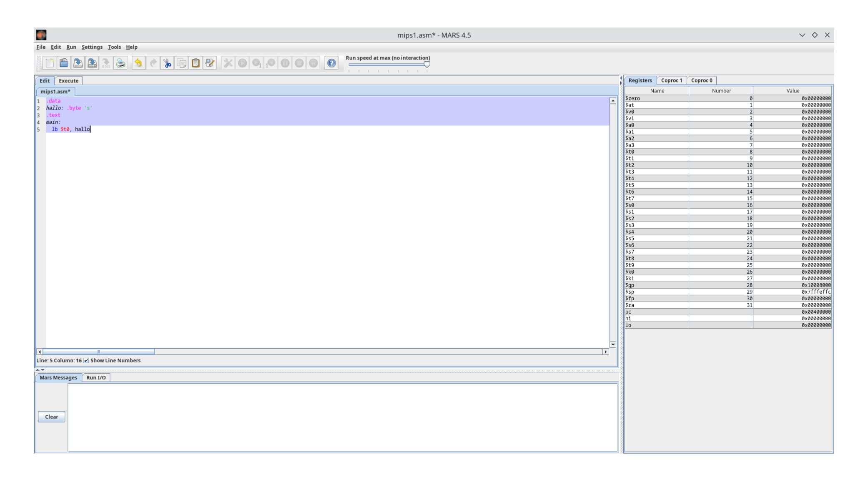
Task: Print the current file
Action: [120, 63]
